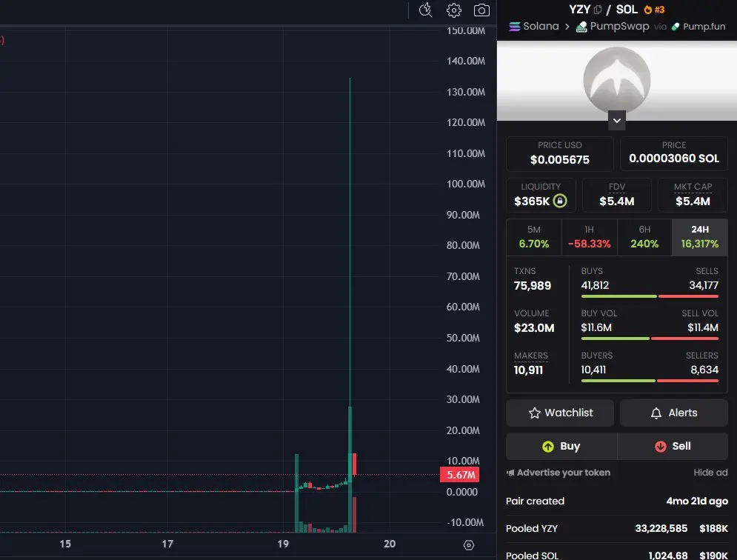Click date 19 on the time axis
Image resolution: width=737 pixels, height=560 pixels.
pyautogui.click(x=283, y=544)
